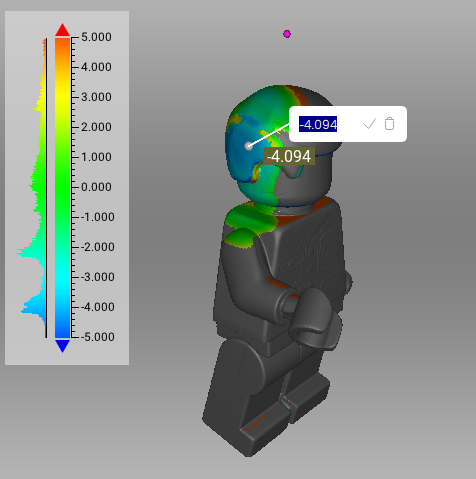
Task: Click the blue lower-limit arrow on color scale
Action: click(x=62, y=346)
